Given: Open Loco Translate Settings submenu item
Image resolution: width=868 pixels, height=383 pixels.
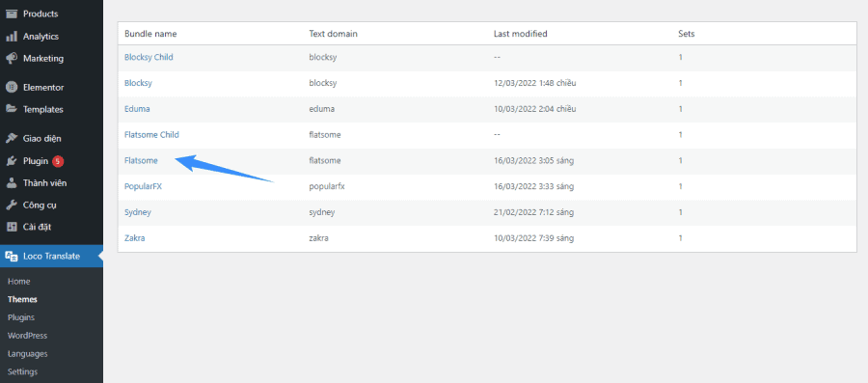Looking at the screenshot, I should pyautogui.click(x=23, y=371).
